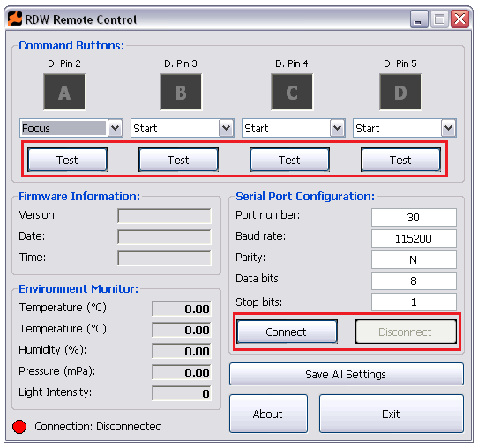
Task: Click Test button under D. Pin 4
Action: [289, 160]
